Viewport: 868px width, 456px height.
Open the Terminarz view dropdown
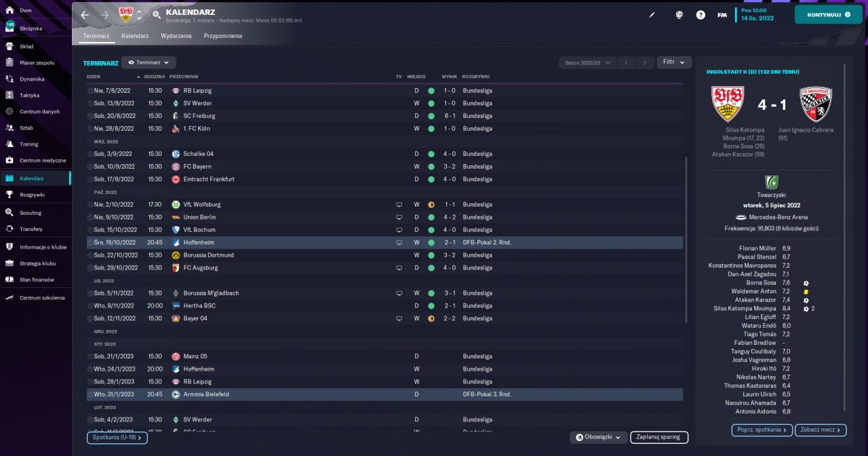coord(149,62)
